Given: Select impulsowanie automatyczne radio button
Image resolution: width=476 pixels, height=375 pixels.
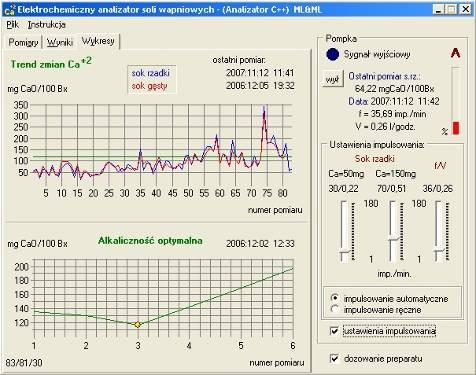Looking at the screenshot, I should [x=335, y=298].
